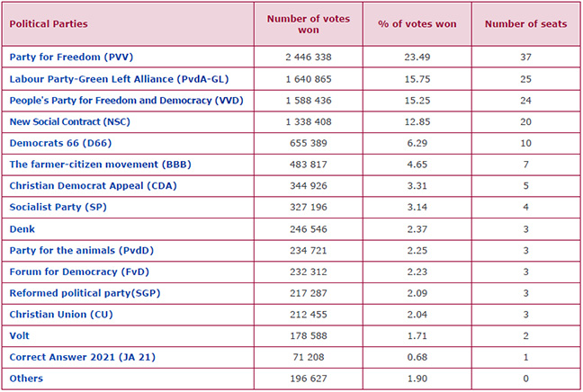Select The farmer-citizen movement (BBB)
The image size is (583, 392).
[87, 165]
